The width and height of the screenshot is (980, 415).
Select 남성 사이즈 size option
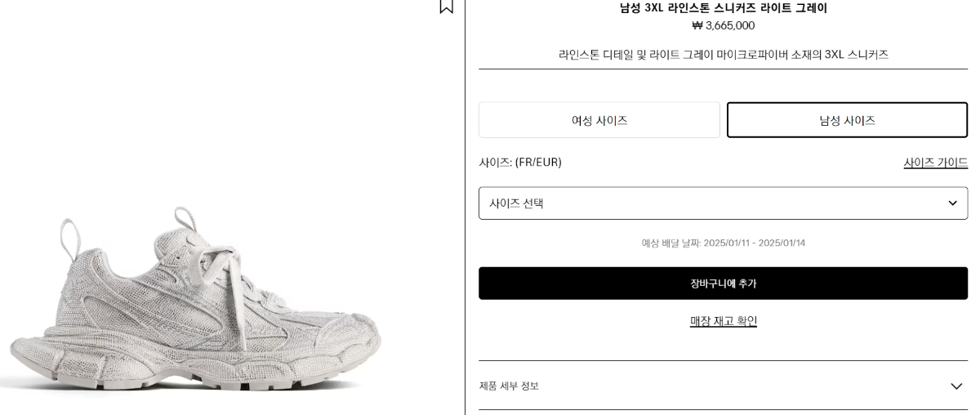[847, 120]
